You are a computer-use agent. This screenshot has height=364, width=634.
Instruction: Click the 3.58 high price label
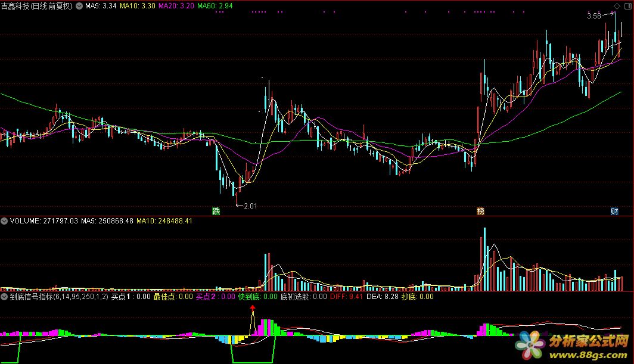tap(594, 15)
